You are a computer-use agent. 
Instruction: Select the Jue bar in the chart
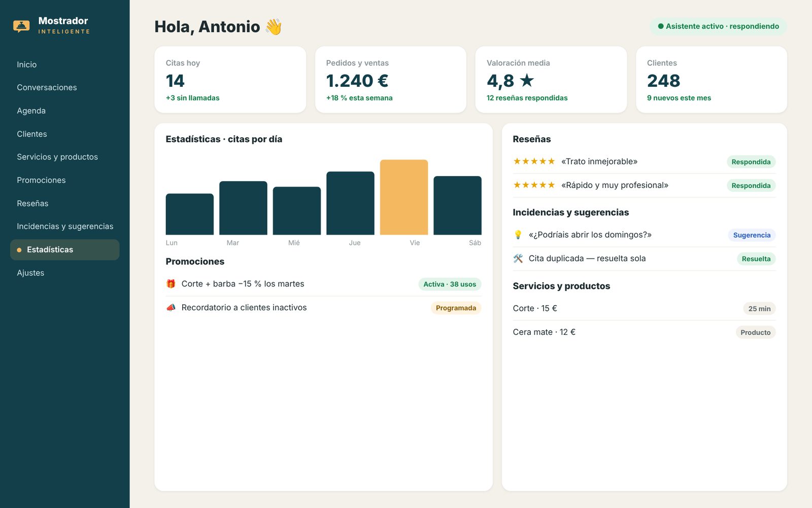pyautogui.click(x=350, y=203)
